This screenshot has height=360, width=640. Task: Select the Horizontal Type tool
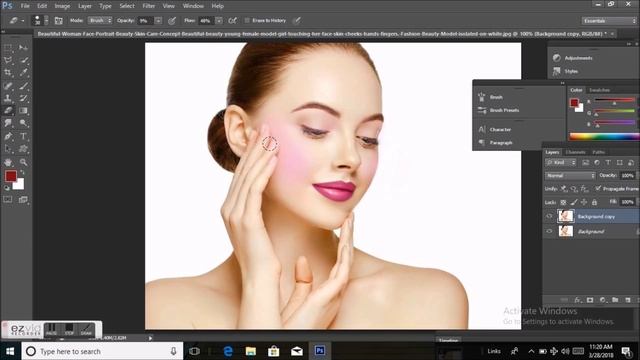[x=23, y=136]
